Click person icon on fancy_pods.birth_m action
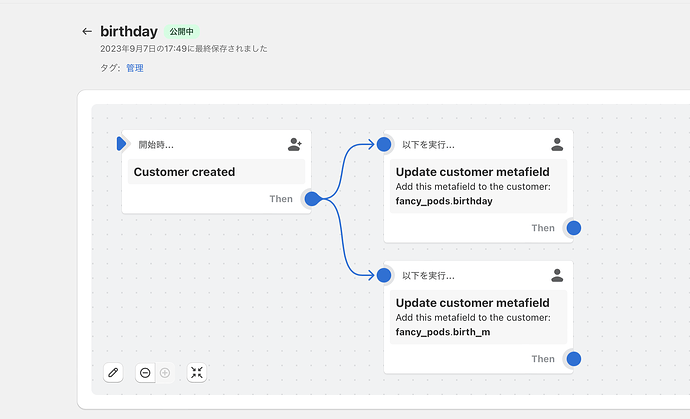This screenshot has height=419, width=690. 557,275
